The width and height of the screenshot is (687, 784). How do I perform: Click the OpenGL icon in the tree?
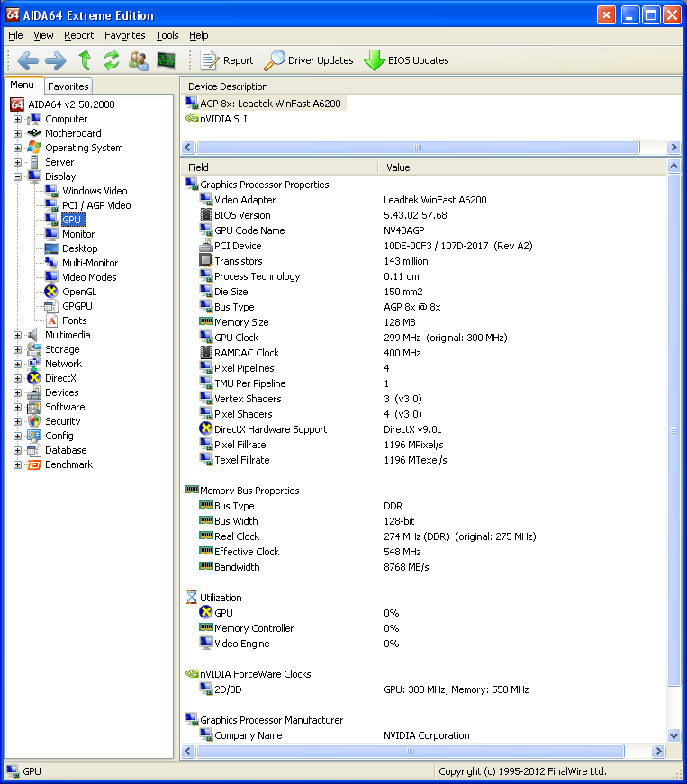[51, 292]
